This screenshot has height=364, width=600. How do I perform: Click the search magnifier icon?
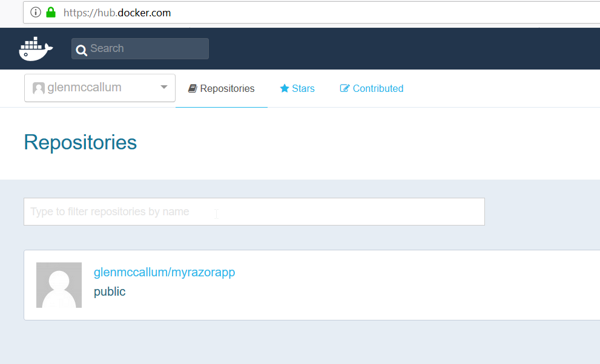(81, 50)
